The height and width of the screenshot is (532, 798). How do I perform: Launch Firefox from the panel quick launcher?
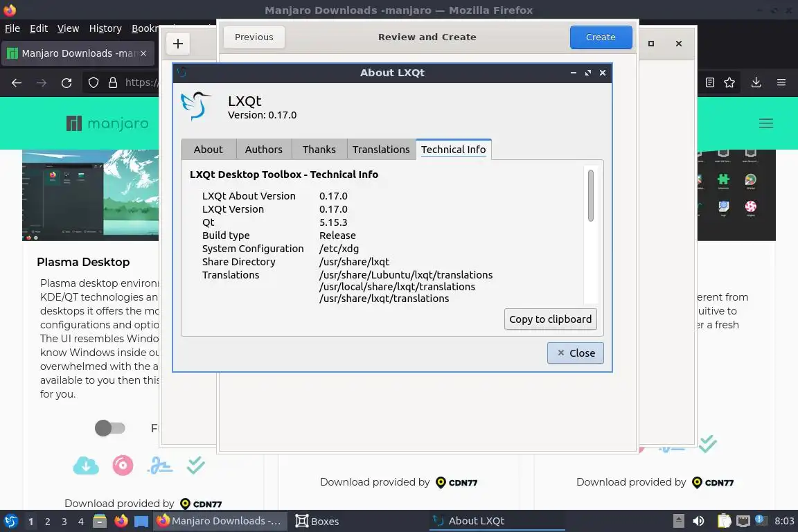coord(121,521)
